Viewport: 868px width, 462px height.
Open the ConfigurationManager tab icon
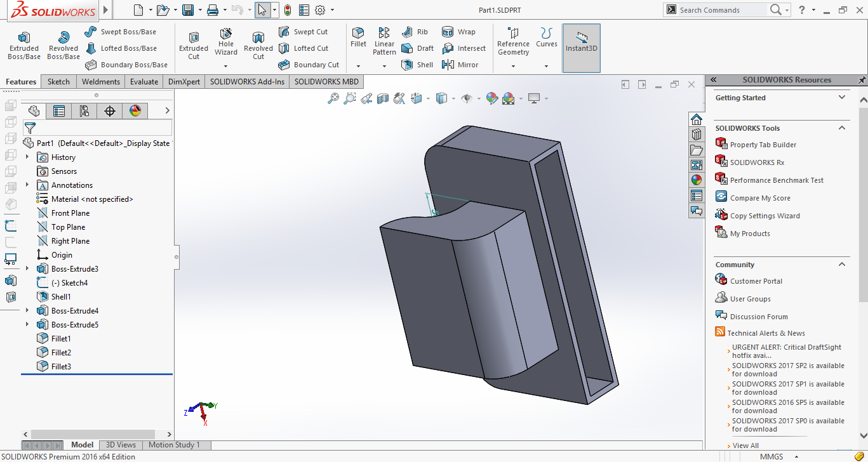(x=84, y=111)
